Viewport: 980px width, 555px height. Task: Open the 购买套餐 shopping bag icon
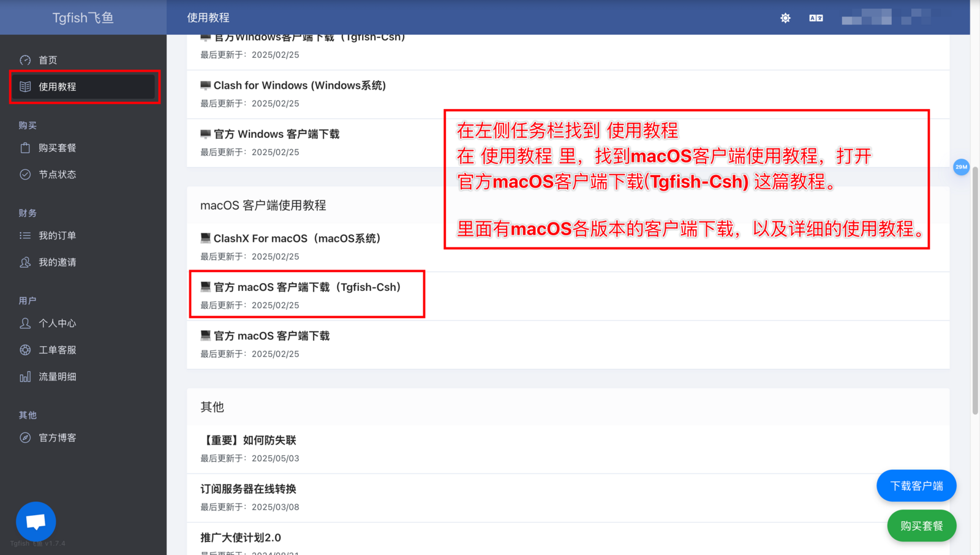tap(25, 148)
